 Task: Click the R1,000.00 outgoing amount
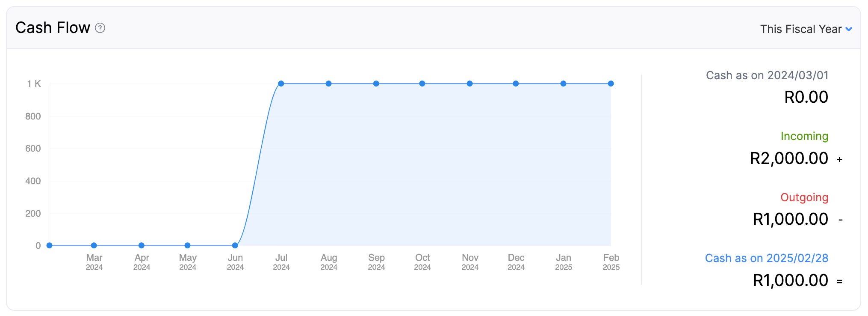791,219
